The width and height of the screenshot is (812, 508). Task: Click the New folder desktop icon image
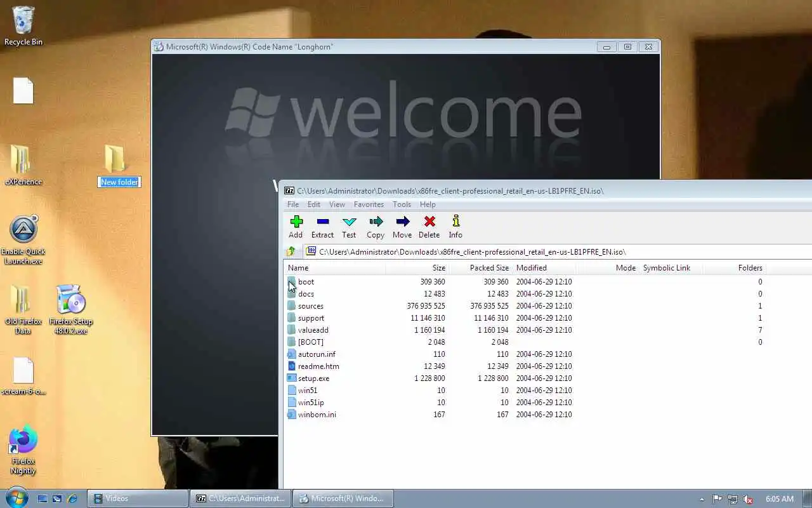point(115,158)
